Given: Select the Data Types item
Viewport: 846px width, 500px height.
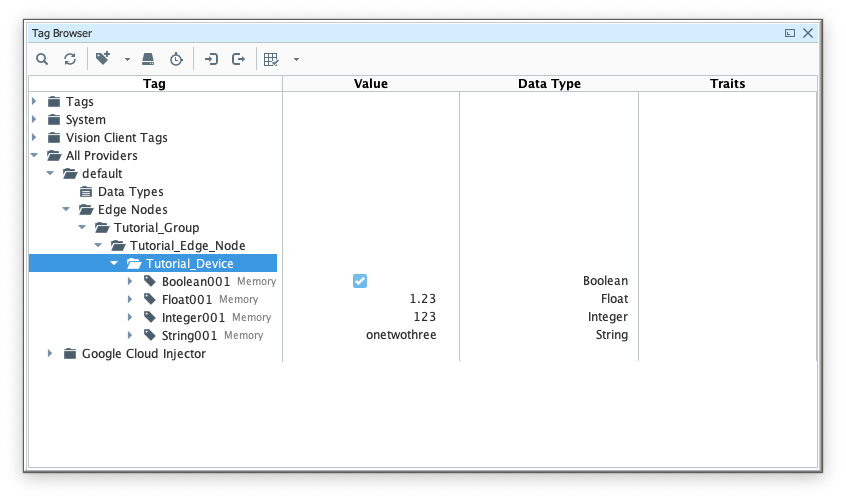Looking at the screenshot, I should 130,191.
